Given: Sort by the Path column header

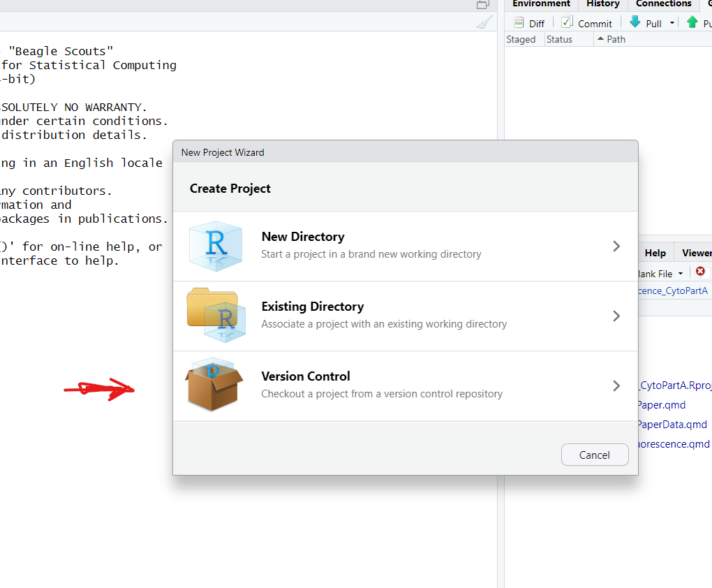Looking at the screenshot, I should [x=616, y=39].
